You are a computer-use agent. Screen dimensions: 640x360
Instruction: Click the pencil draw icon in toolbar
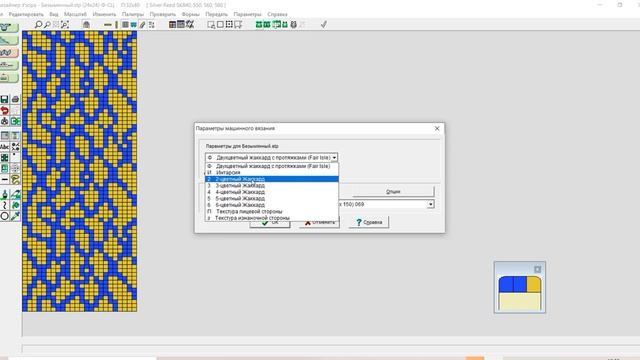(x=142, y=24)
